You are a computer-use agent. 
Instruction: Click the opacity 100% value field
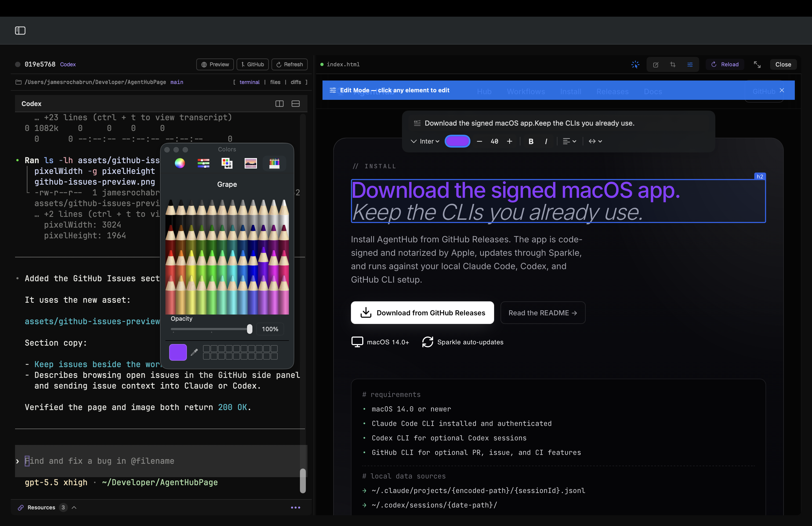pyautogui.click(x=270, y=329)
